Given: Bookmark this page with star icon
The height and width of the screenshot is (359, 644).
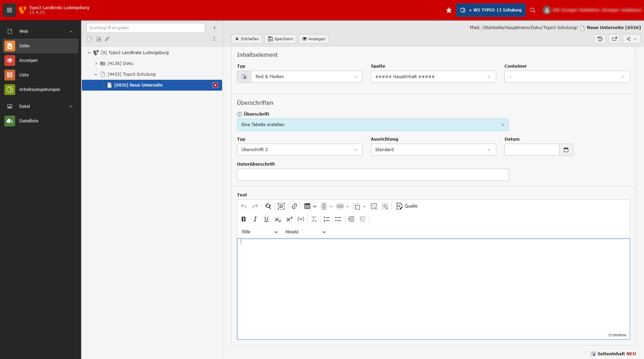Looking at the screenshot, I should coord(449,10).
